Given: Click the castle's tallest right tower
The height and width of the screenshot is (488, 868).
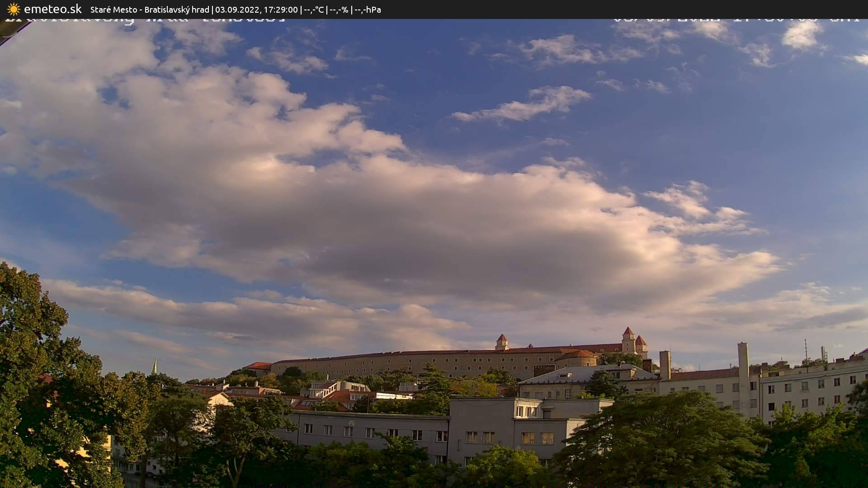Looking at the screenshot, I should coord(628,340).
